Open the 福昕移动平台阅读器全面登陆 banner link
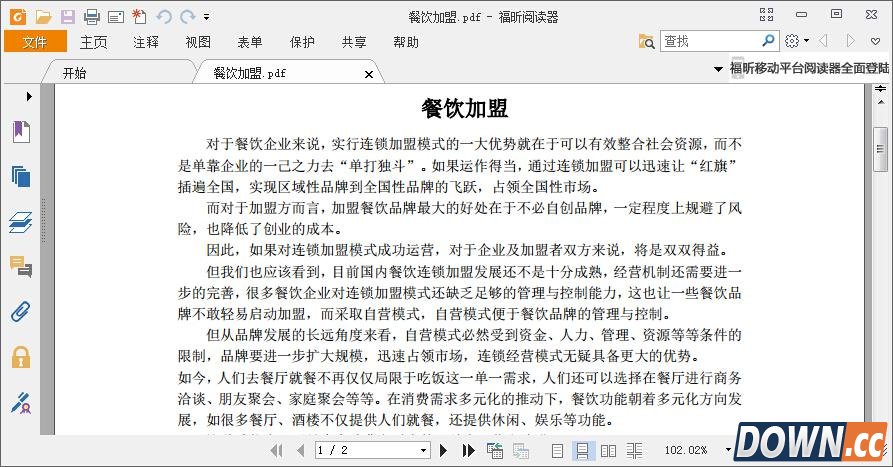 (x=809, y=68)
